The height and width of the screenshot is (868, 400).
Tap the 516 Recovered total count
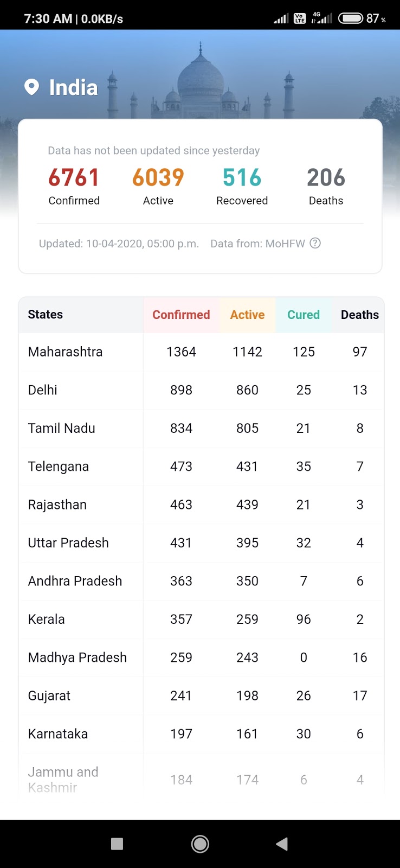click(x=242, y=178)
